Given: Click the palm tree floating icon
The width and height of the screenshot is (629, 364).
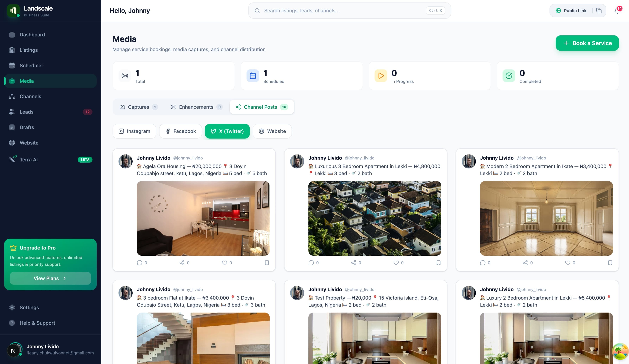Looking at the screenshot, I should coord(620,351).
